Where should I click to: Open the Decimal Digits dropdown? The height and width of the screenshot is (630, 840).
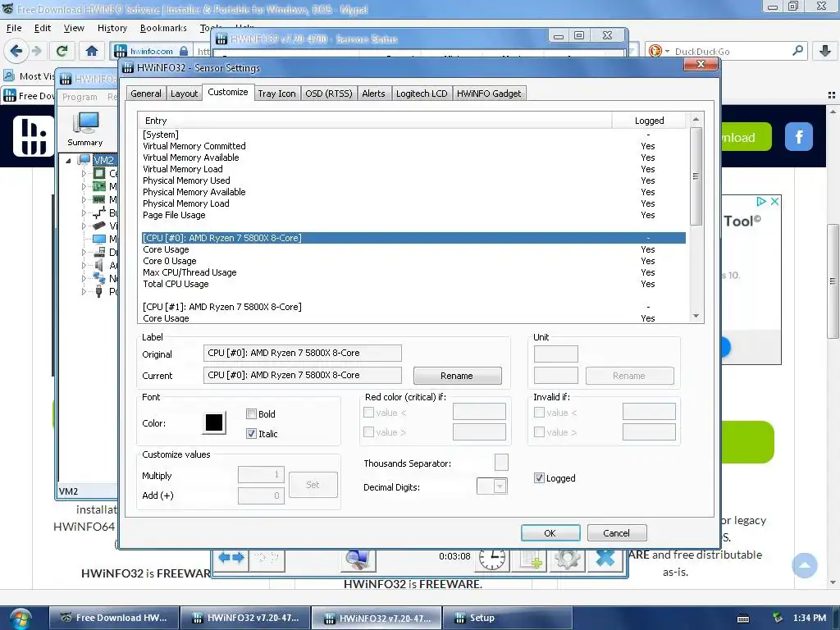[x=500, y=486]
